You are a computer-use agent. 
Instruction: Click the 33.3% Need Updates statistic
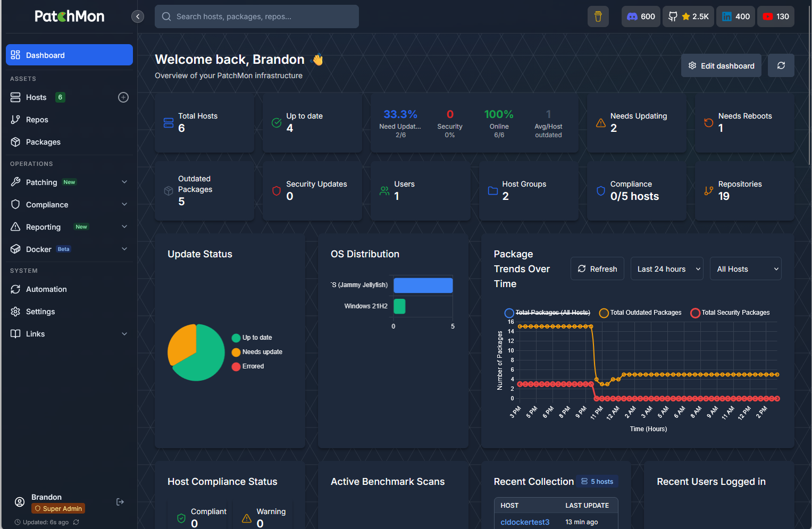point(400,123)
